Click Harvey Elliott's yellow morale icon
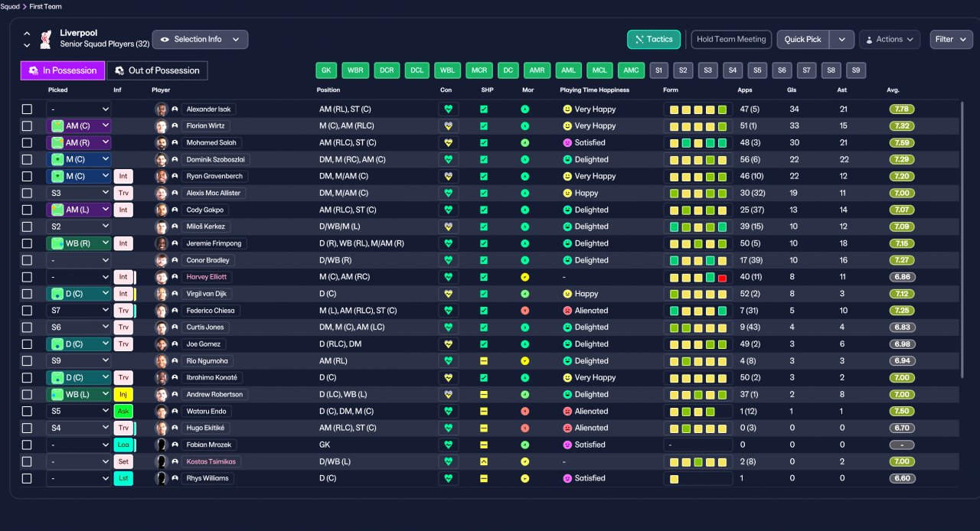Image resolution: width=980 pixels, height=531 pixels. (x=524, y=277)
